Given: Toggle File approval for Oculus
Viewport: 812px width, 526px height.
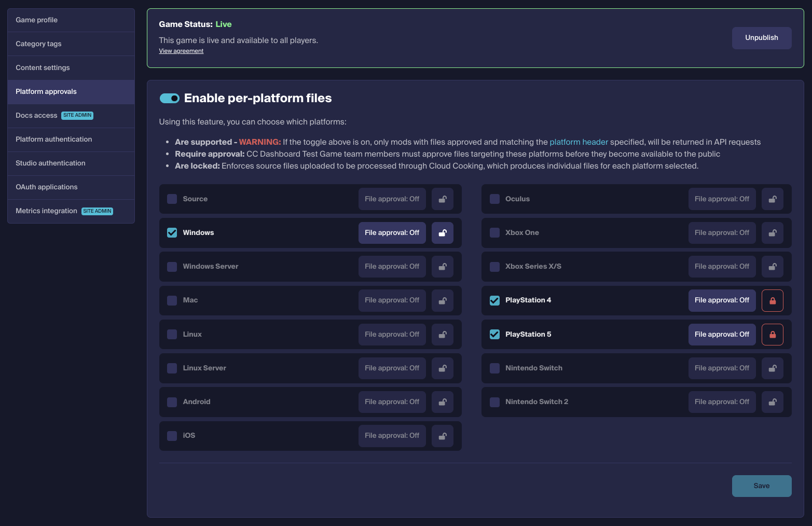Looking at the screenshot, I should point(722,199).
